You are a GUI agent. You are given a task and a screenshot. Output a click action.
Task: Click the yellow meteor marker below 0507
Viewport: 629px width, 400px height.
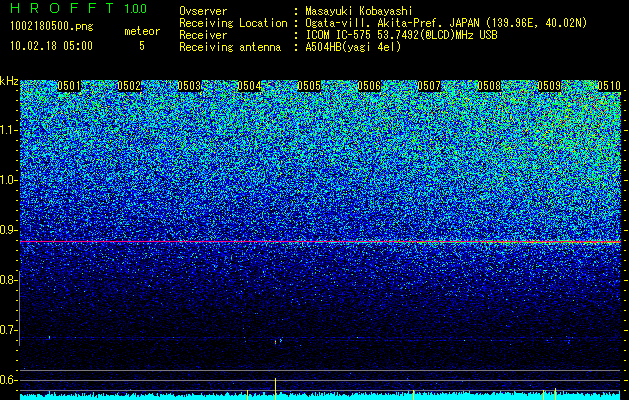coord(414,395)
